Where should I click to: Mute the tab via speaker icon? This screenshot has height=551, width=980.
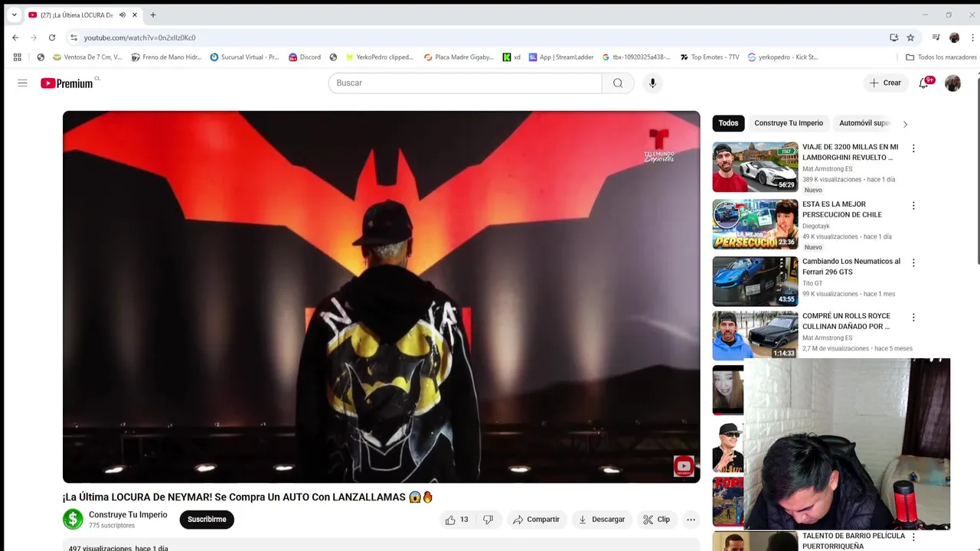click(122, 15)
